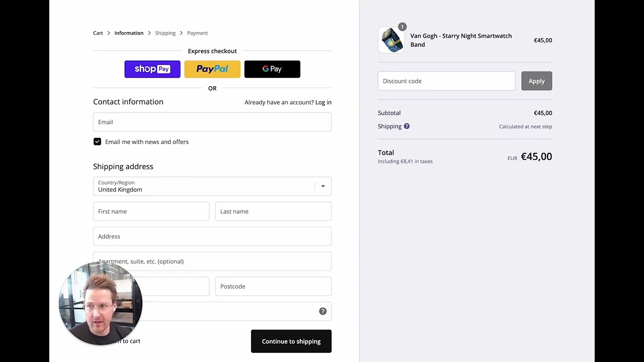This screenshot has height=362, width=644.
Task: Click the Payment breadcrumb step
Action: pos(197,33)
